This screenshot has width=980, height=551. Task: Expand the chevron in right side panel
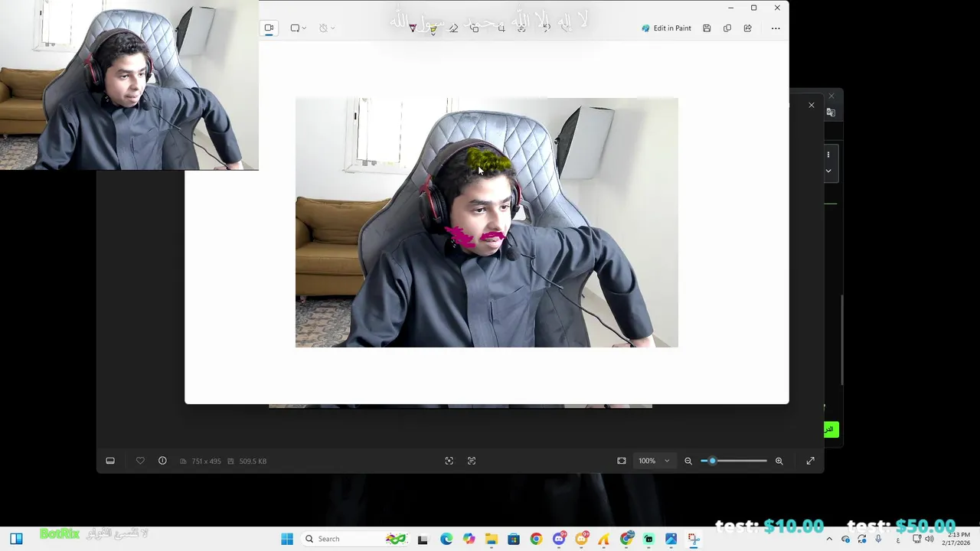[828, 171]
